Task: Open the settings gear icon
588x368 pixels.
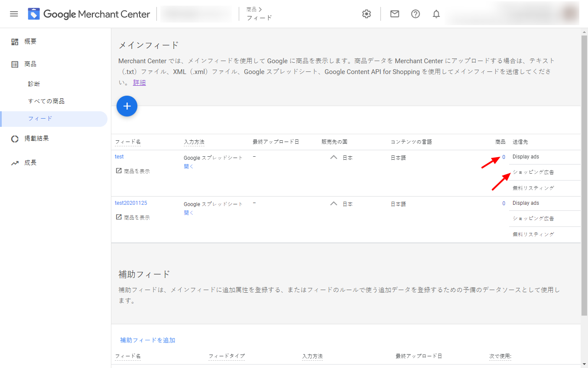Action: [367, 14]
